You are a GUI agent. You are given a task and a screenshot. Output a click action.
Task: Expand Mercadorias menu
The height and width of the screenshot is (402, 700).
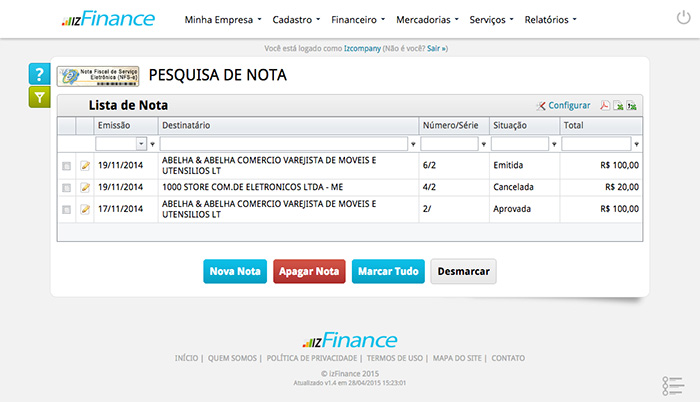coord(428,20)
